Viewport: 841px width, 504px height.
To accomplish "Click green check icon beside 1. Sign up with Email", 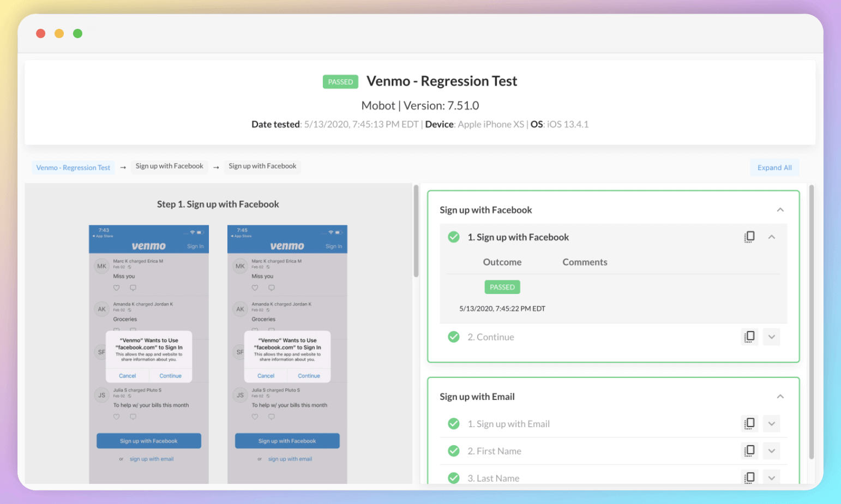I will [453, 423].
